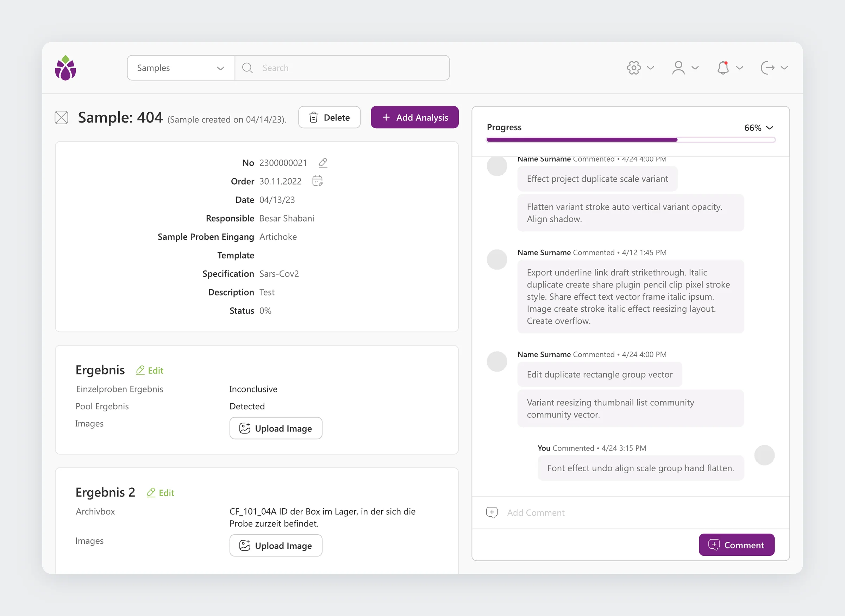
Task: Click the Order date 30.11.2022
Action: 281,181
